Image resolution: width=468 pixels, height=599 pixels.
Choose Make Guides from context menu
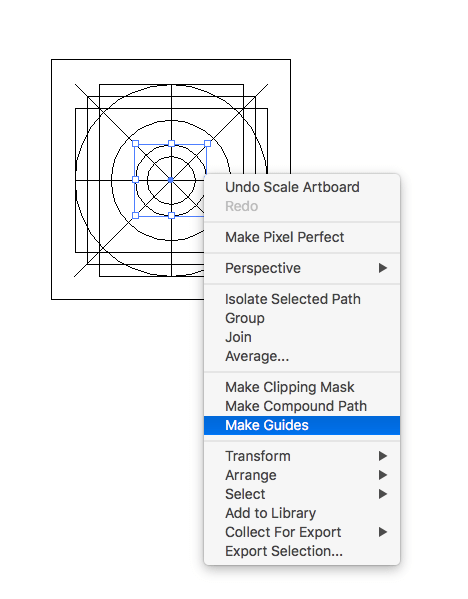click(x=302, y=425)
